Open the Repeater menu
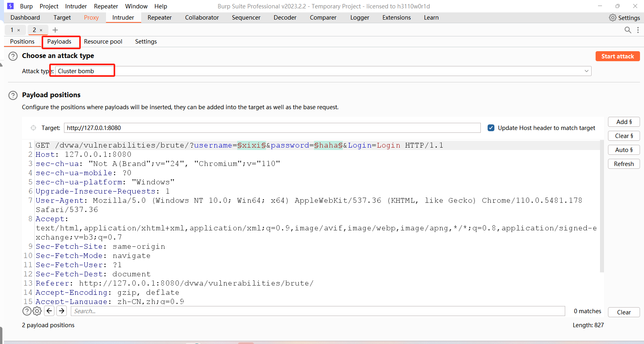 click(106, 6)
